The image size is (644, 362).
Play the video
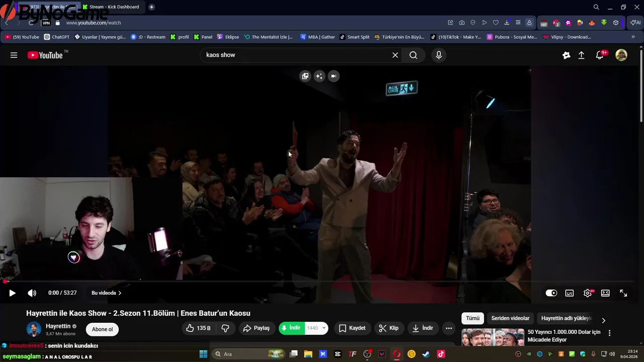12,293
